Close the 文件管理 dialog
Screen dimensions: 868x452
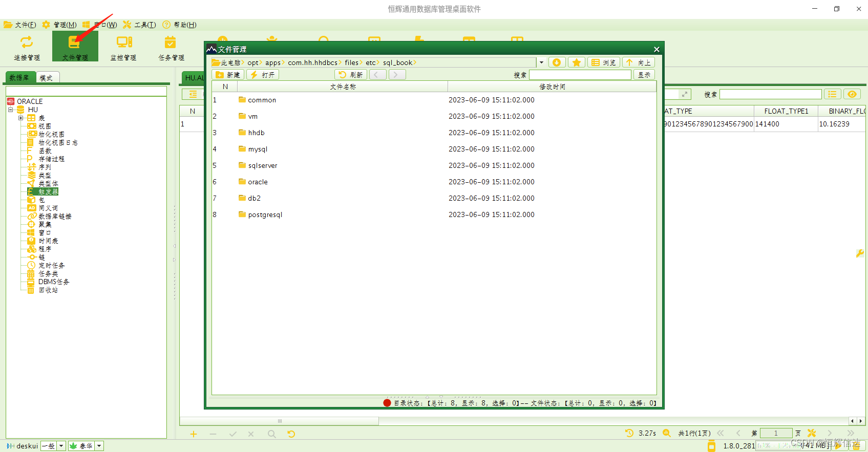pos(657,49)
